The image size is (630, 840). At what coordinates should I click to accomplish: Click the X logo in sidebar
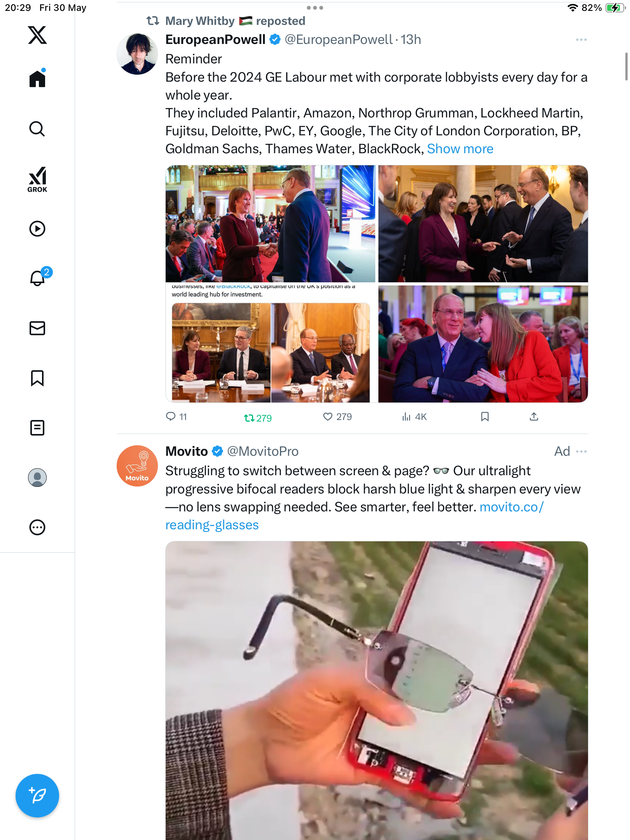tap(37, 35)
